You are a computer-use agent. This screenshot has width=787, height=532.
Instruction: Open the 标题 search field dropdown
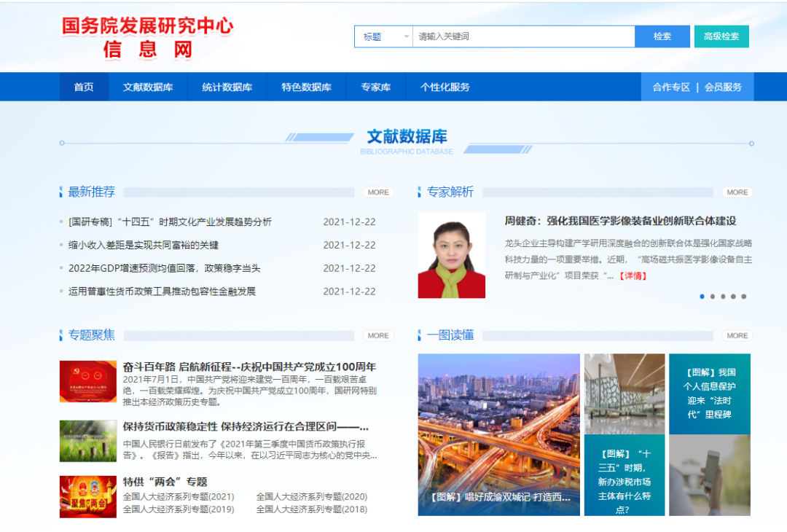pos(383,36)
